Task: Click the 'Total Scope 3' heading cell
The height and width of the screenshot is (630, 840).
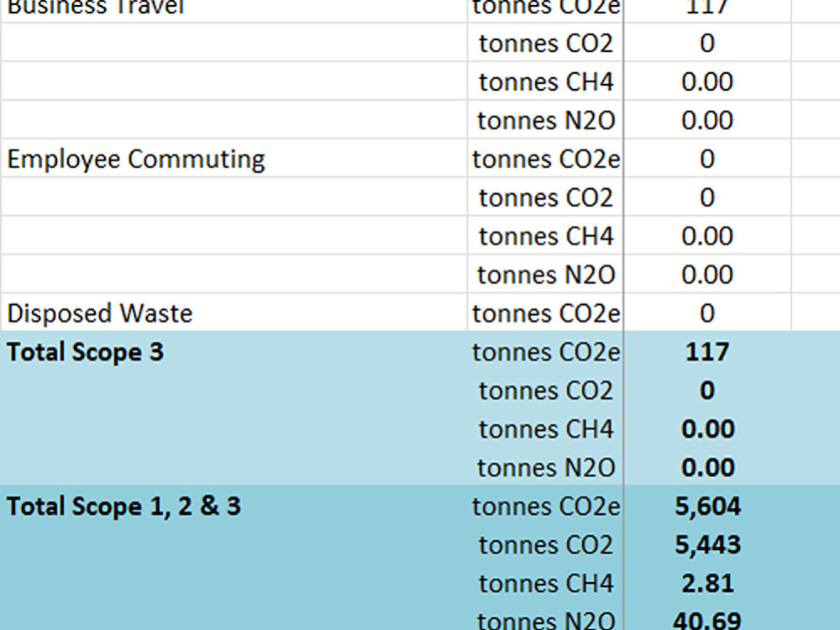Action: (234, 351)
